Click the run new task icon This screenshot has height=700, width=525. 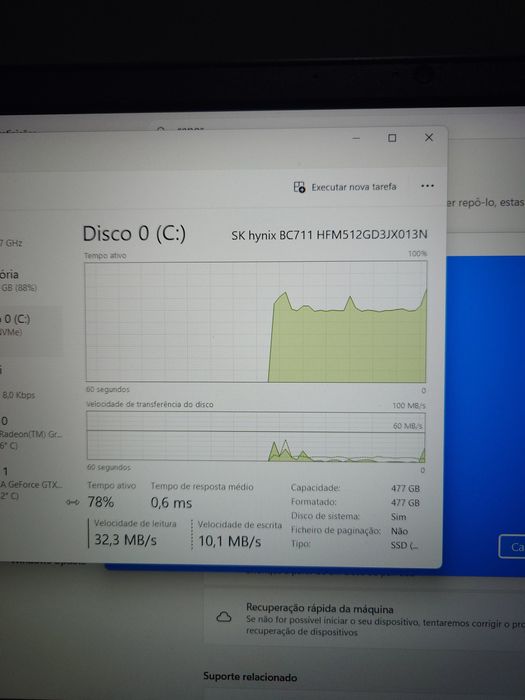(299, 187)
